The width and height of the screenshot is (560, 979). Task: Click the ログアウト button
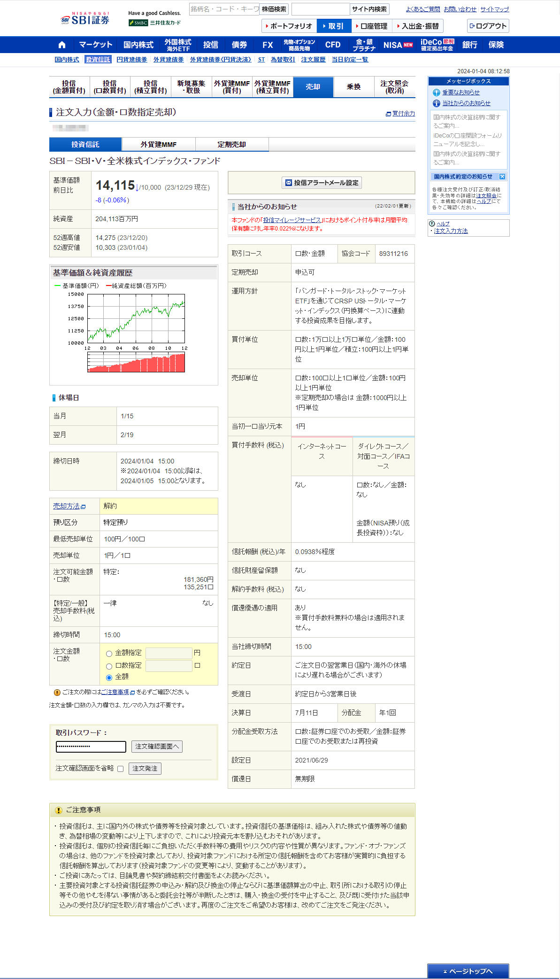pos(488,26)
